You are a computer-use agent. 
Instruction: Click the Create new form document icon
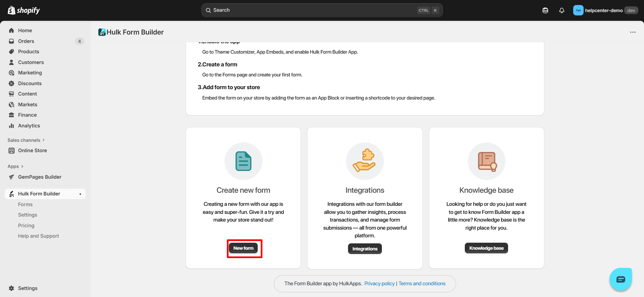243,161
